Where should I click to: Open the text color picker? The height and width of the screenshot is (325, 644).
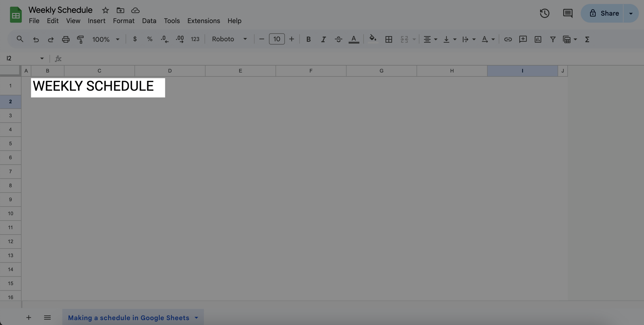pyautogui.click(x=354, y=40)
